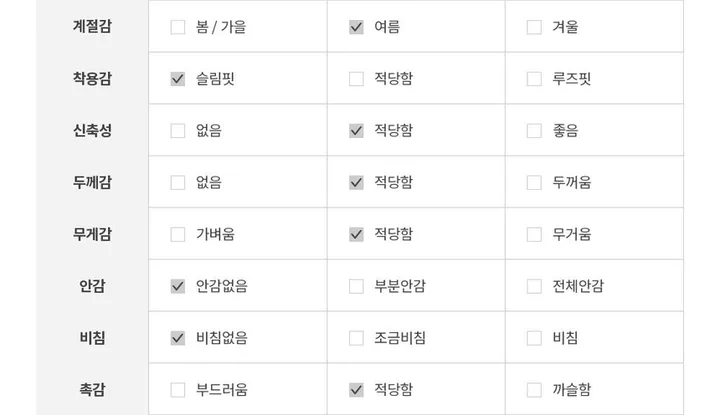Check 없음 in the 신축성 row
The width and height of the screenshot is (720, 415).
point(178,131)
